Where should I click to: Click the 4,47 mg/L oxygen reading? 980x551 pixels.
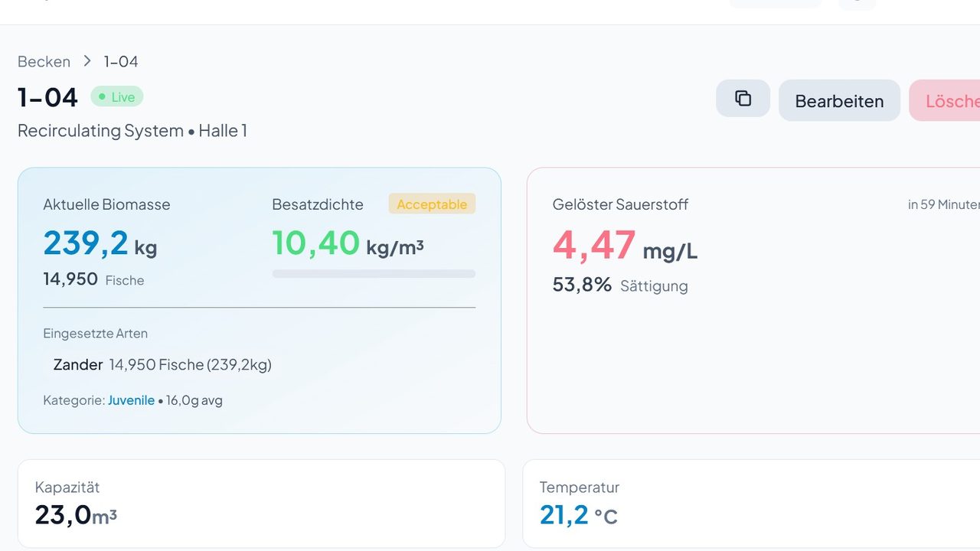(625, 245)
